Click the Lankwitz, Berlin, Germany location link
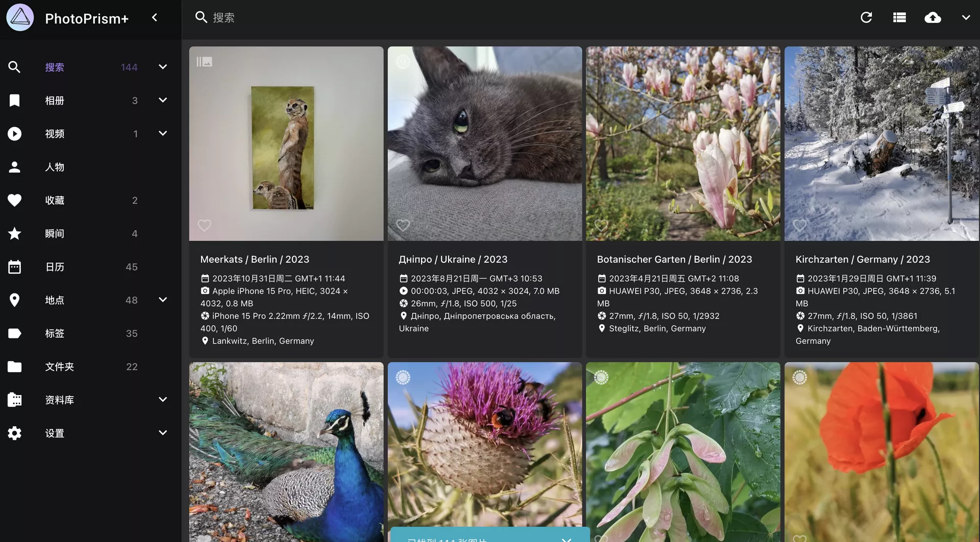 [263, 341]
